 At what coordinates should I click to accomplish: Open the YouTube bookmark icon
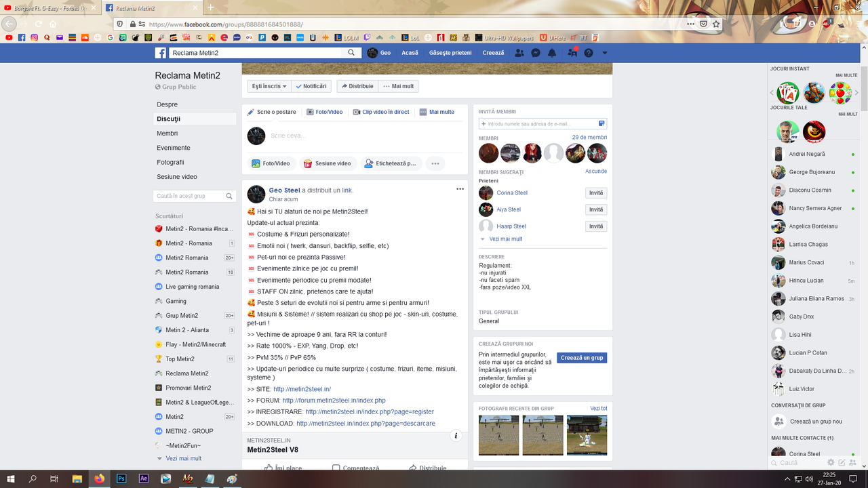click(x=9, y=38)
